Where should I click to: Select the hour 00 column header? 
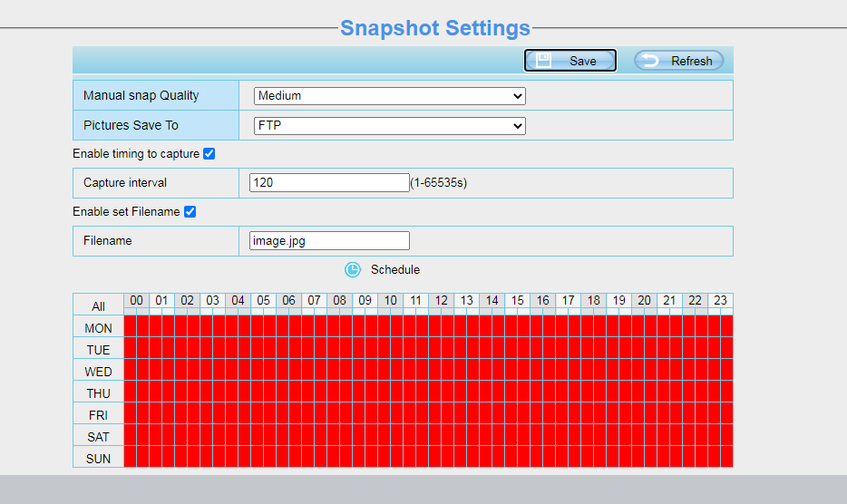click(136, 300)
